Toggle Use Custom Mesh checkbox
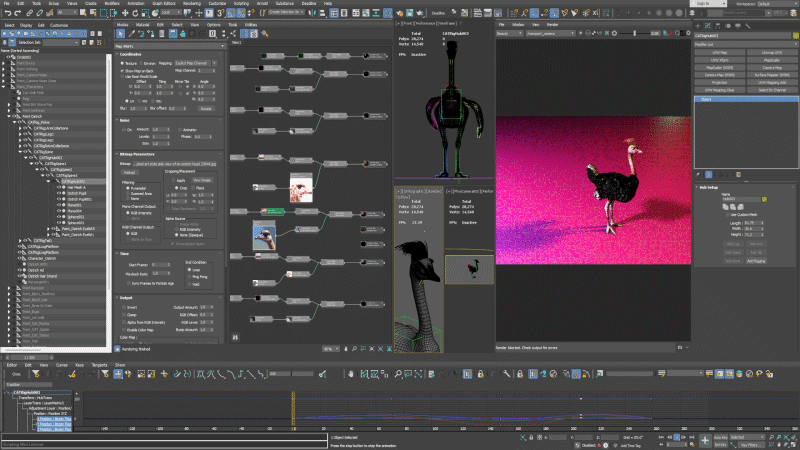Viewport: 800px width, 450px height. pyautogui.click(x=728, y=214)
